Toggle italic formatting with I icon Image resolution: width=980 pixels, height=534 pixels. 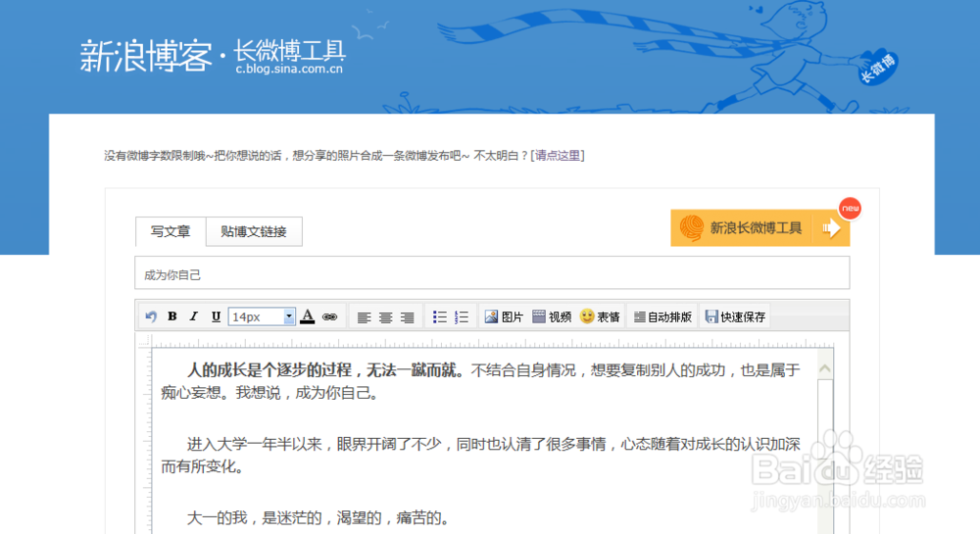[x=194, y=316]
